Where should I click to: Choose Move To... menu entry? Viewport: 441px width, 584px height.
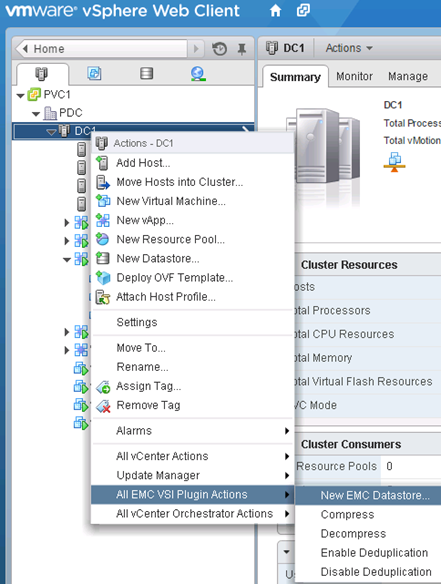(x=192, y=348)
